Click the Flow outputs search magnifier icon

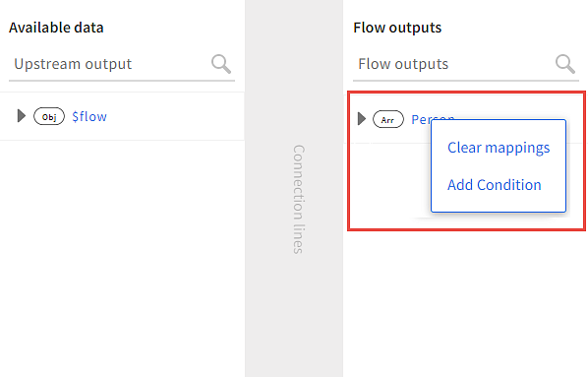pyautogui.click(x=565, y=64)
